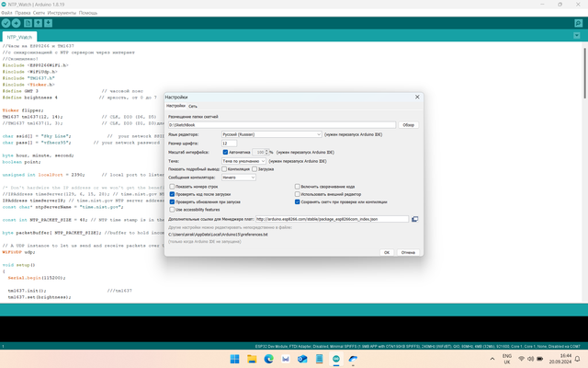
Task: Click the Boards Manager URLs field
Action: coord(332,219)
